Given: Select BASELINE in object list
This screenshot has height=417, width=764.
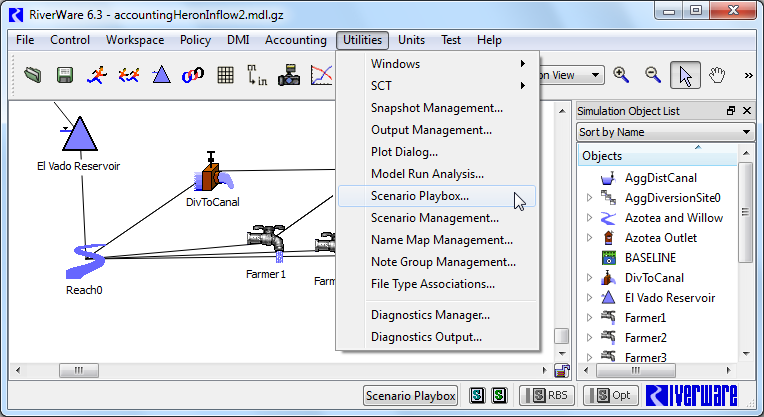Looking at the screenshot, I should point(650,258).
